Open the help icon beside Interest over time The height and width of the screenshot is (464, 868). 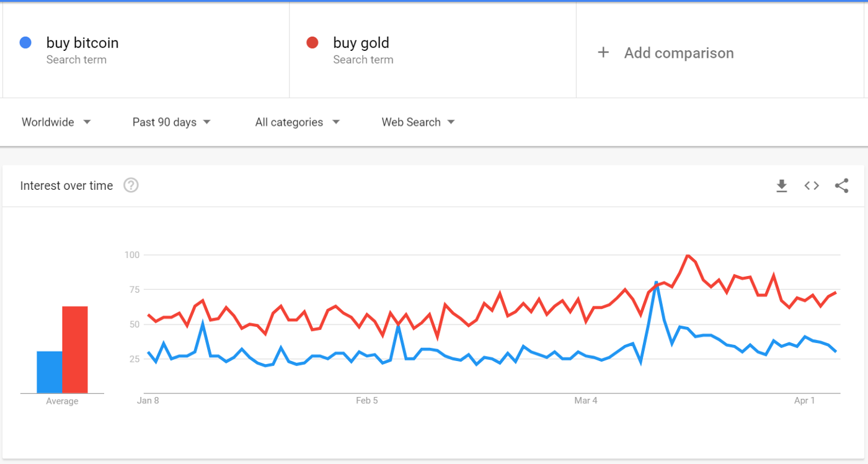click(131, 185)
